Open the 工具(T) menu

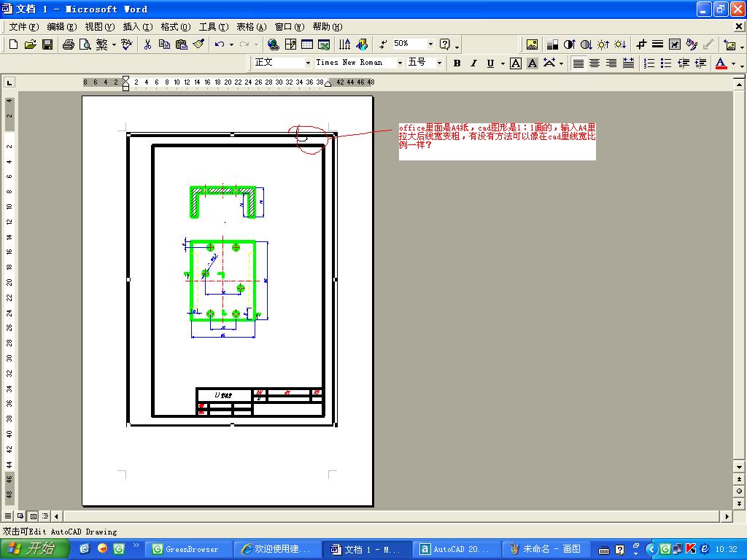[x=214, y=27]
